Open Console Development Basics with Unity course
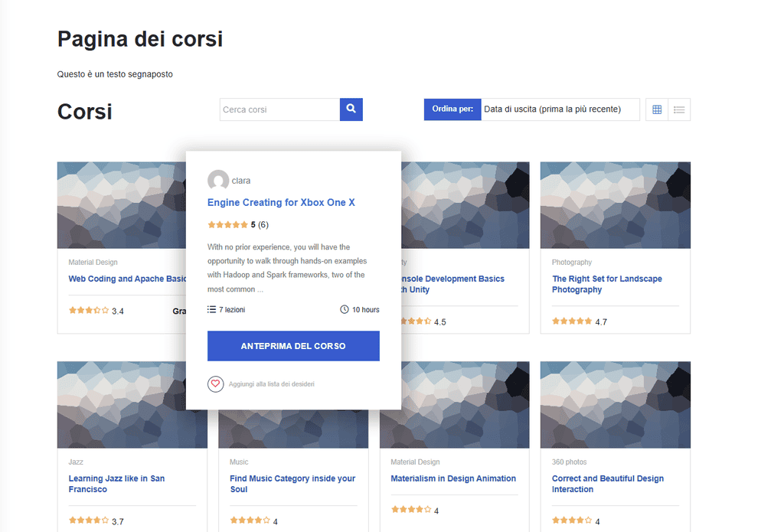 pyautogui.click(x=453, y=284)
